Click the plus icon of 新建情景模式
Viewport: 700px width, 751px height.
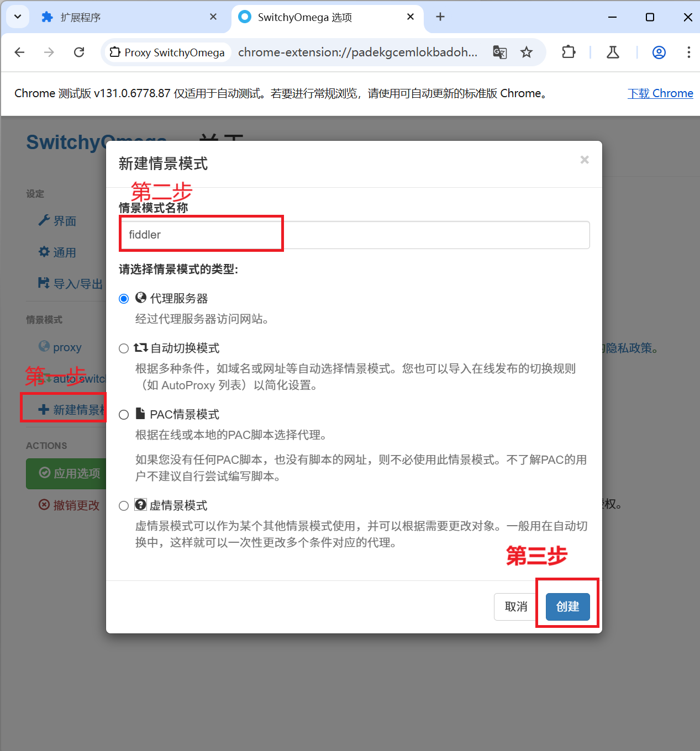(x=44, y=409)
